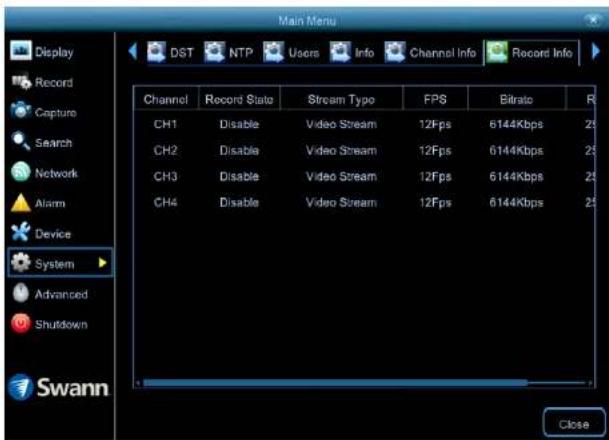Click the Advanced mouse icon
This screenshot has height=440, width=609.
click(21, 293)
